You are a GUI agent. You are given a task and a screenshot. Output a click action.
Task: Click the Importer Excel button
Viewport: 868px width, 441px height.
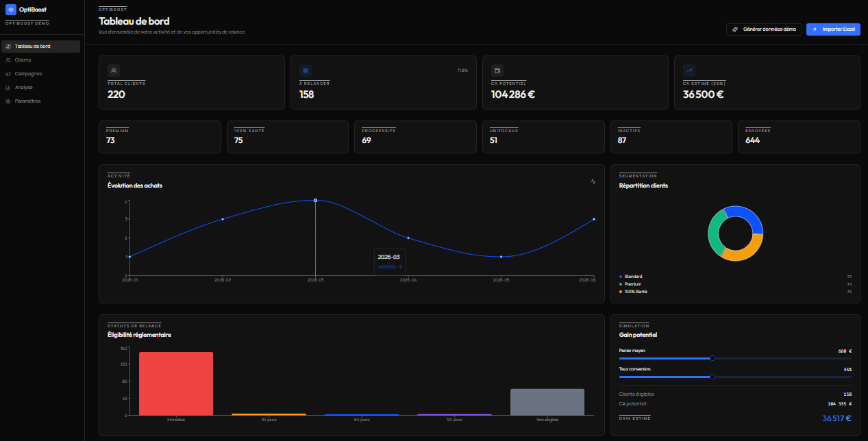point(833,29)
